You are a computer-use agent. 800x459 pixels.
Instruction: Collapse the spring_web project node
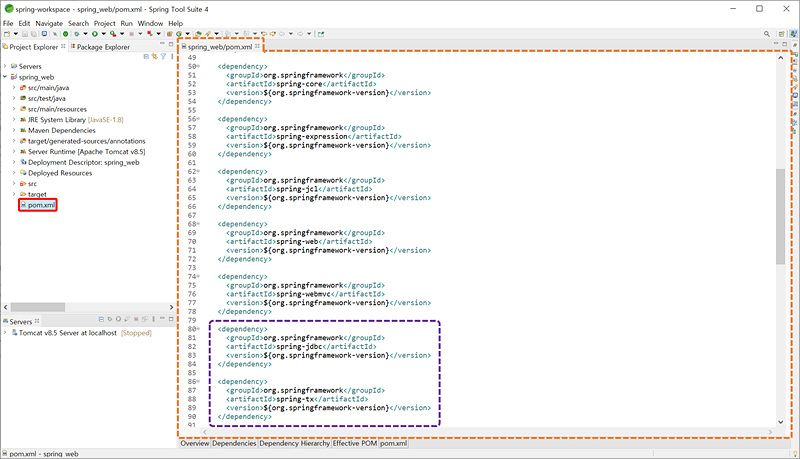(x=5, y=77)
